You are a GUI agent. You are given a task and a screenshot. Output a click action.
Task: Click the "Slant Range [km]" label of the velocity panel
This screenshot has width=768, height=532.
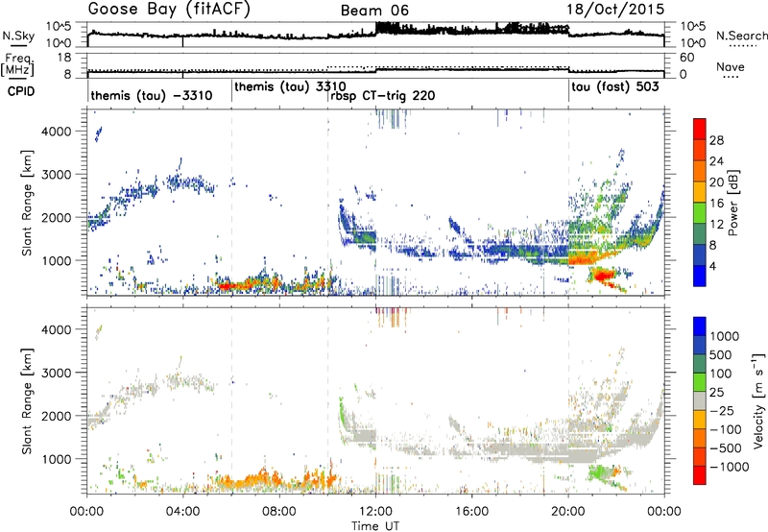click(27, 400)
